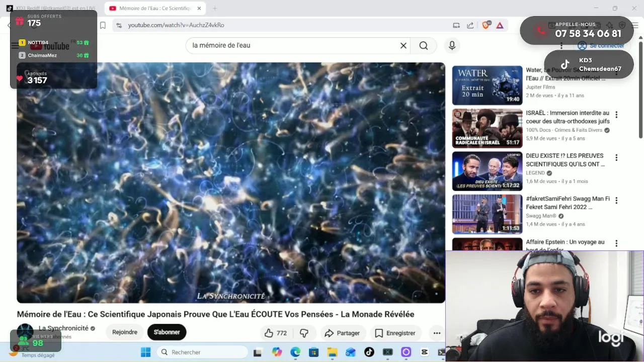
Task: Click the Swagg Man channel name
Action: tap(541, 216)
